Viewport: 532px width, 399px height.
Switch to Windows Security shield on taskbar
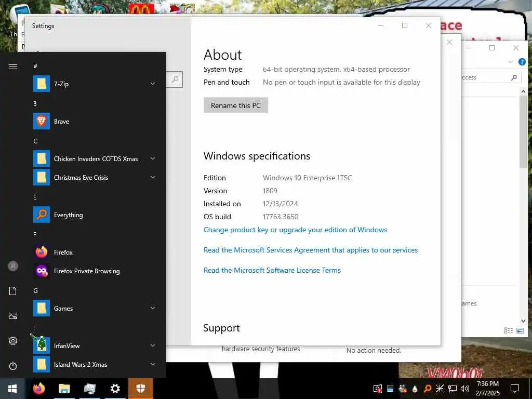(141, 389)
